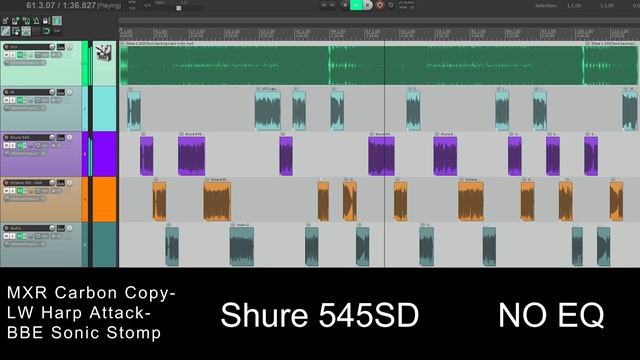640x360 pixels.
Task: Select the wide purple clip labeled Shure 545
Action: point(191,156)
